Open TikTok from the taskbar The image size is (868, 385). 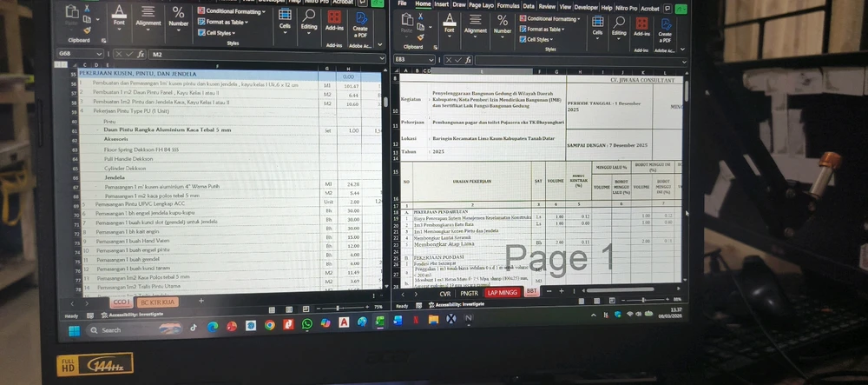[192, 327]
